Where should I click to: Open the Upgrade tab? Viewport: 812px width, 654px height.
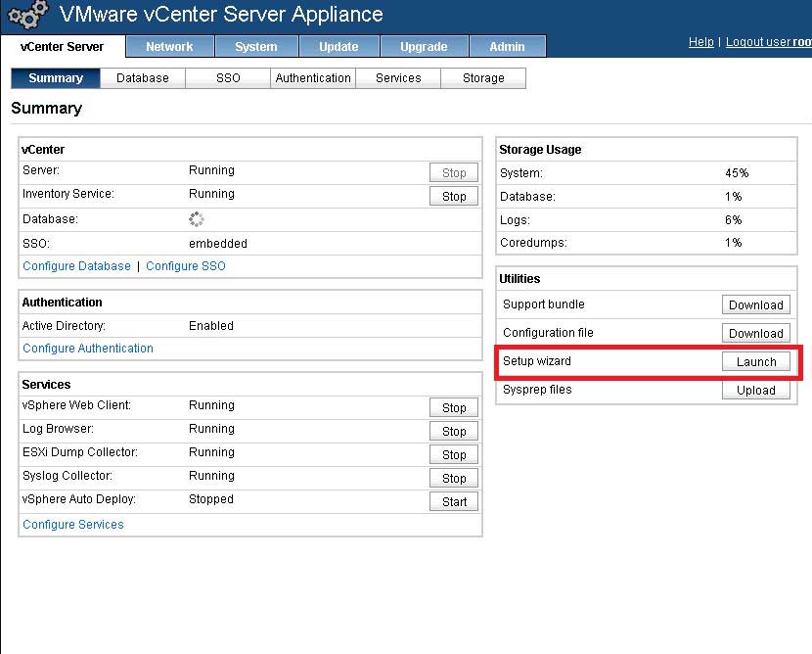click(x=424, y=47)
